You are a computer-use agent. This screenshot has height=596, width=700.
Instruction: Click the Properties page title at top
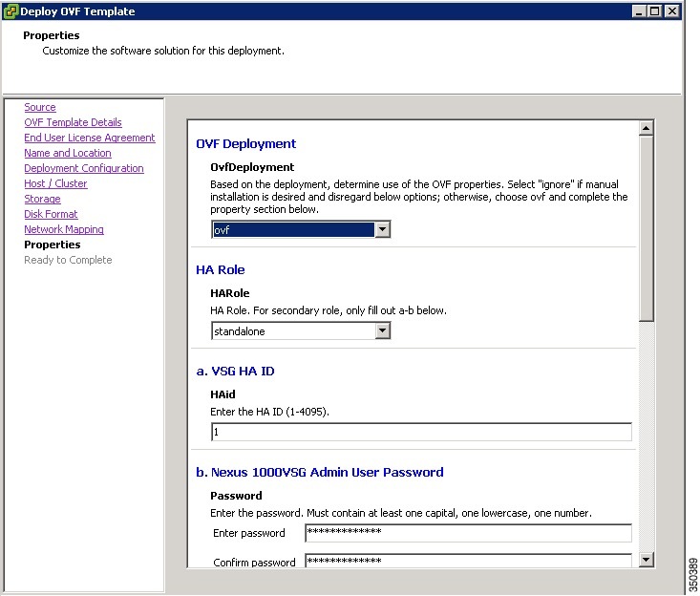(52, 35)
